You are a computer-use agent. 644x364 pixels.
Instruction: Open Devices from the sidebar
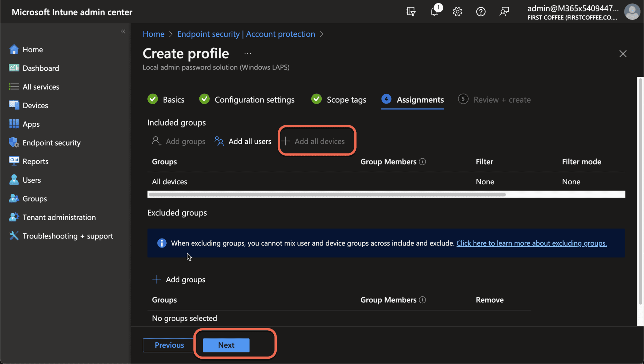point(35,105)
